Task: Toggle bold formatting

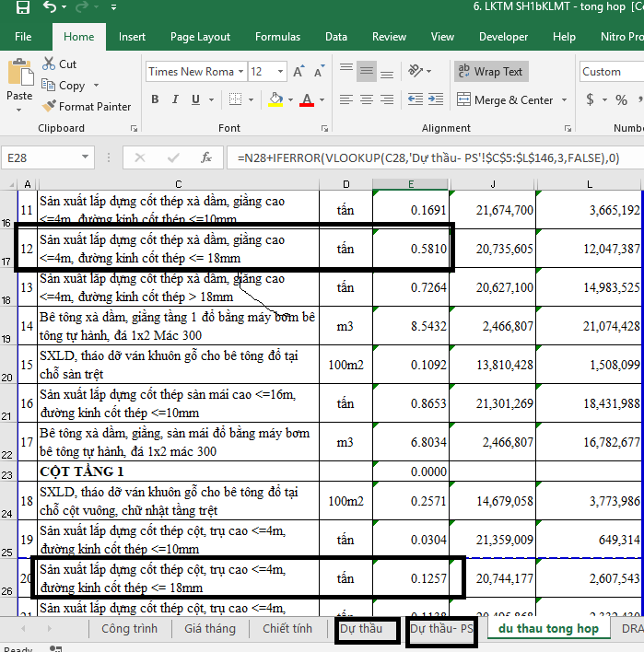Action: (155, 99)
